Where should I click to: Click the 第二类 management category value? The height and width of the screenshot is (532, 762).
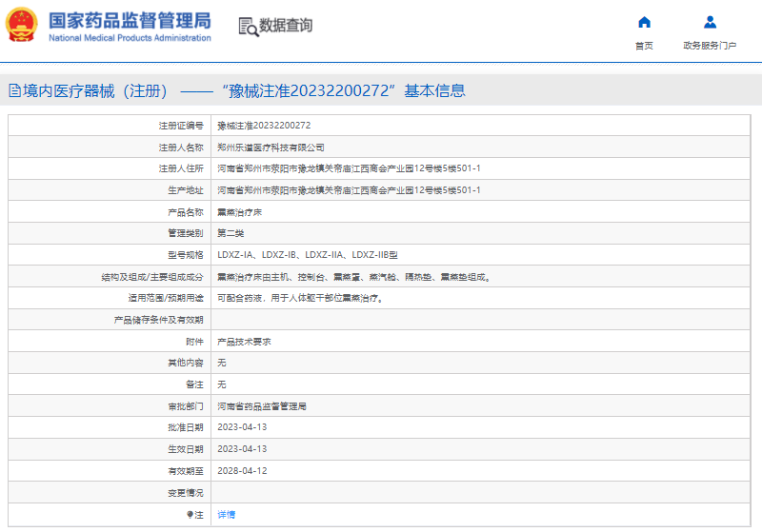point(231,233)
